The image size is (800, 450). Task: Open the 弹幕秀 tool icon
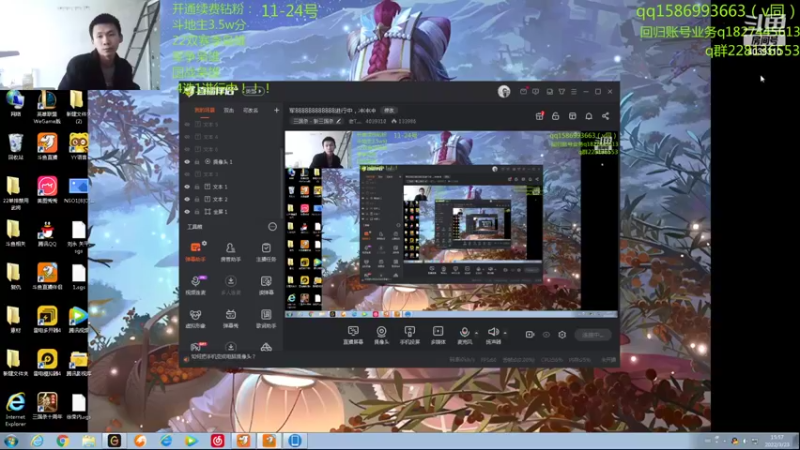tap(231, 318)
